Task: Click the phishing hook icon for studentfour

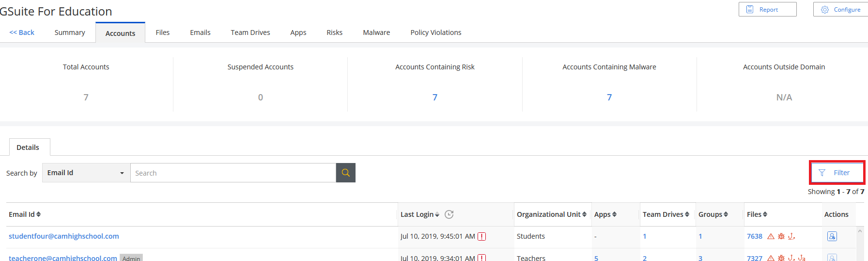Action: coord(791,236)
